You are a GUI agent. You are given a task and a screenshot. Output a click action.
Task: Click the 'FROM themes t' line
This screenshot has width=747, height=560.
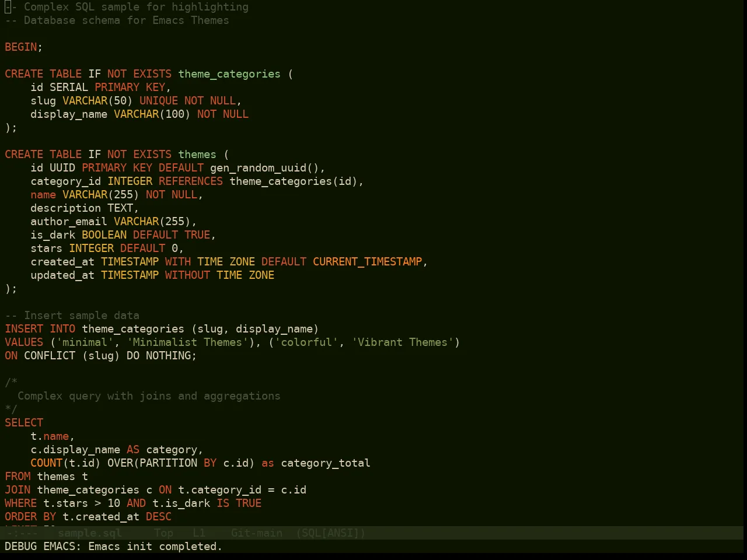47,477
